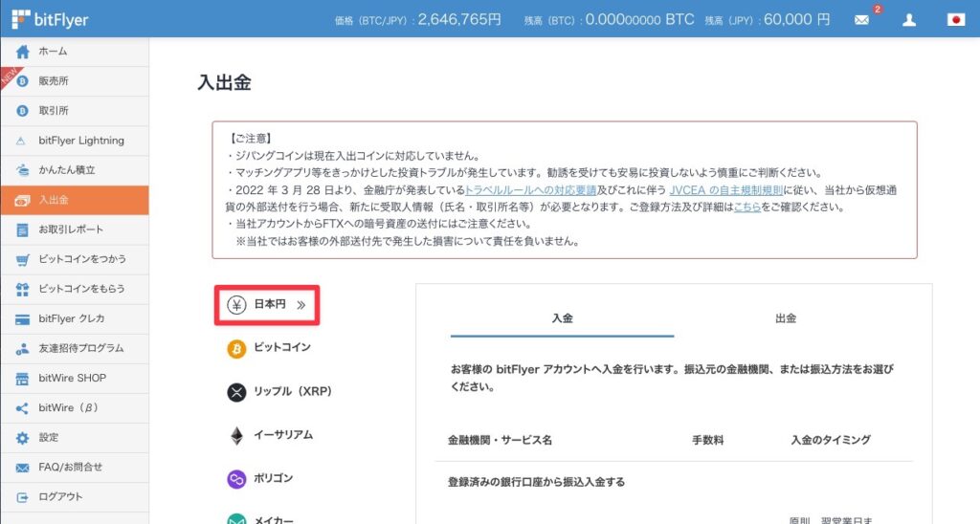Viewport: 980px width, 524px height.
Task: Click the BTC/JPY price 2,646,765円
Action: click(459, 19)
